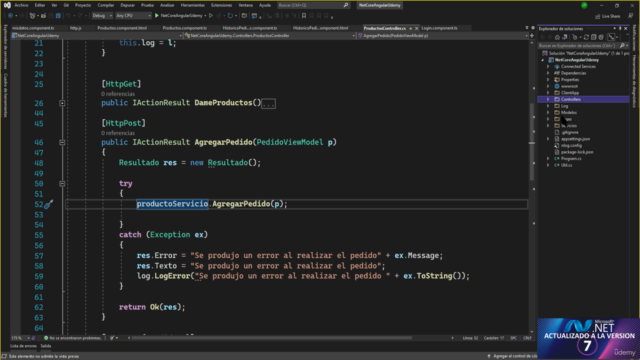The image size is (640, 360).
Task: Click the feedback icon beside Live Share
Action: [631, 16]
